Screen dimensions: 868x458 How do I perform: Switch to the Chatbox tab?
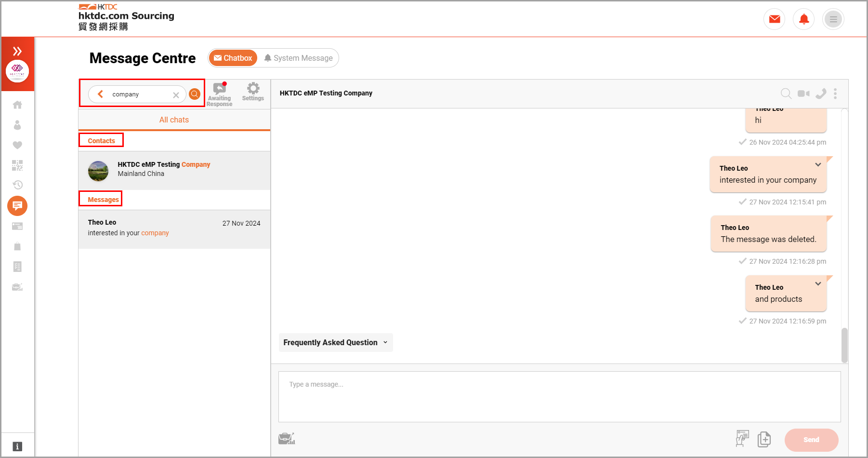point(233,58)
